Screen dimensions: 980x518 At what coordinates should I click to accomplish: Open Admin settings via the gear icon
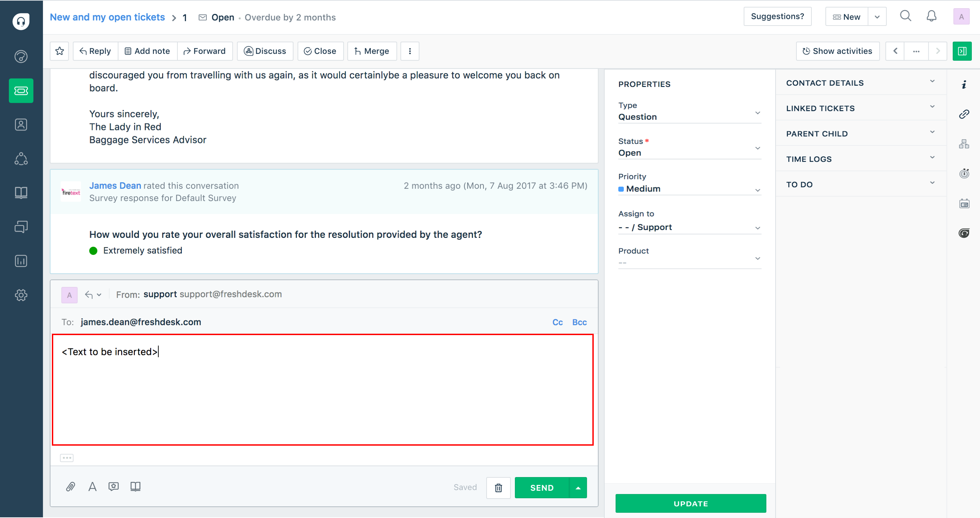tap(21, 295)
